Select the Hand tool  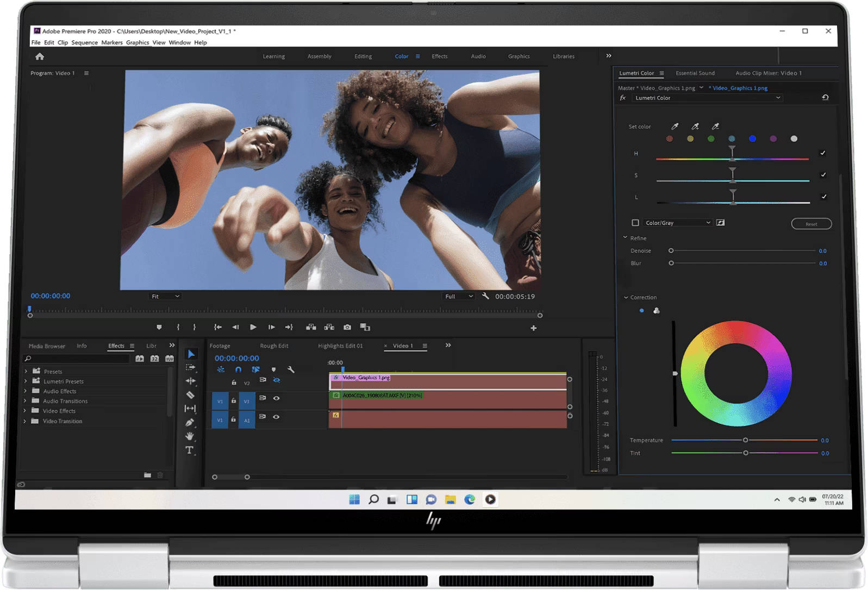click(x=190, y=436)
